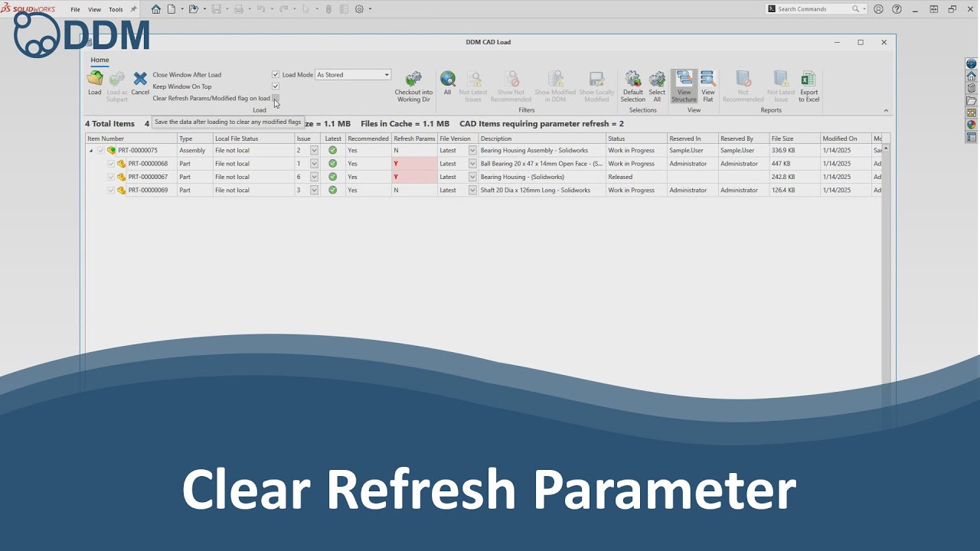
Task: Toggle Keep Window On Top checkbox
Action: 276,86
